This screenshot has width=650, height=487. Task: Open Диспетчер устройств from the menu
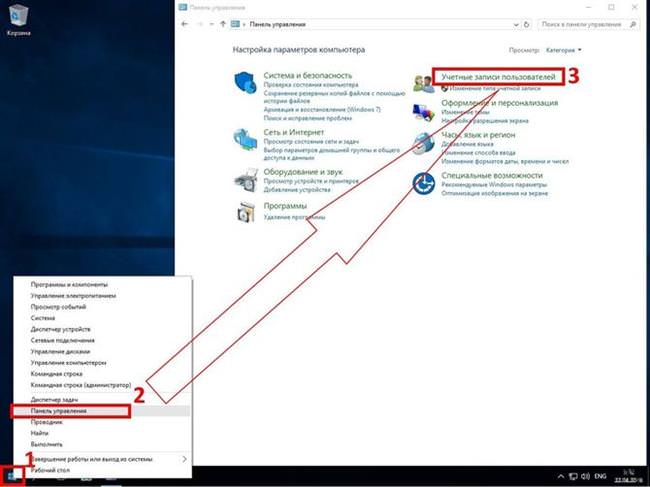tap(61, 330)
